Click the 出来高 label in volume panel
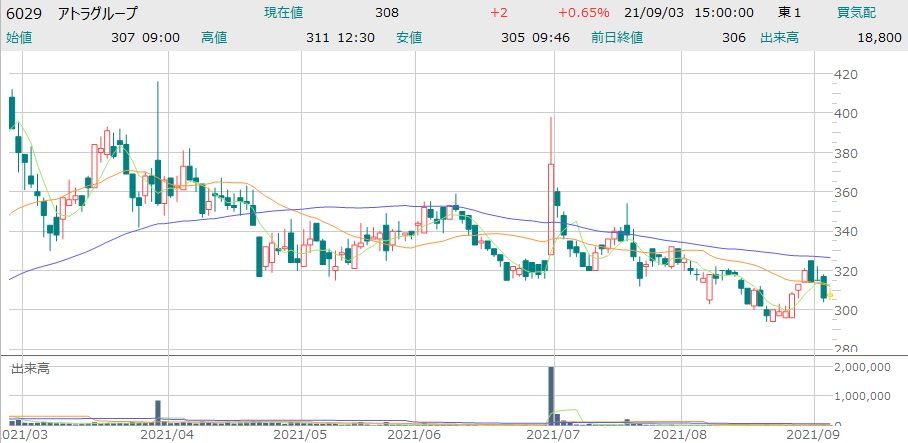Viewport: 908px width, 443px height. 29,368
